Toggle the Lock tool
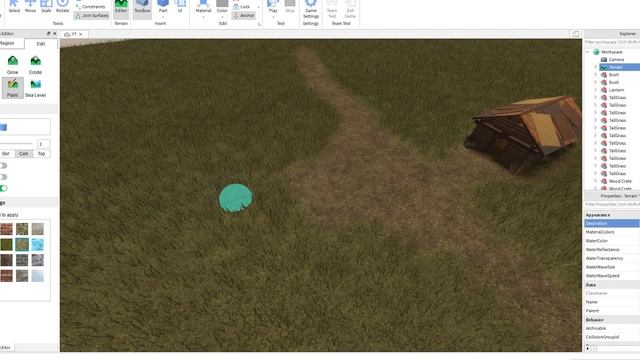Screen dimensions: 640x360 tap(242, 7)
